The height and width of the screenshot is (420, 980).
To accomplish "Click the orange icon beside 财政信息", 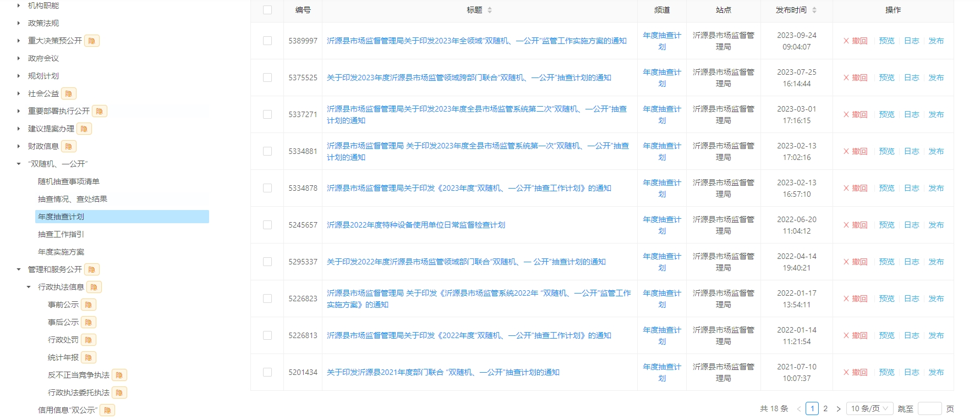I will [x=69, y=146].
